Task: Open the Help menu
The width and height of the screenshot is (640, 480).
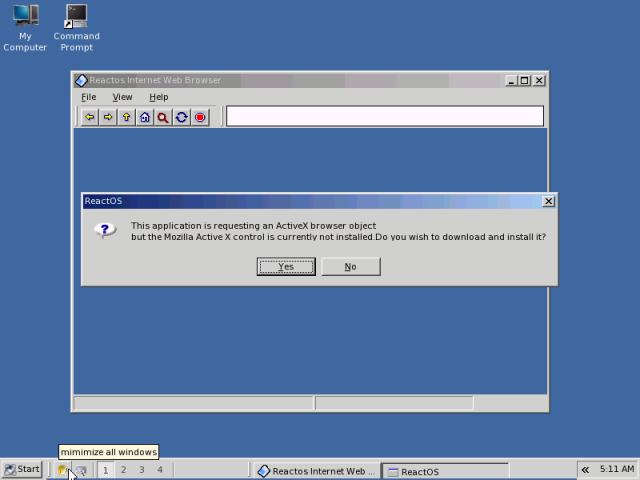Action: [x=158, y=97]
